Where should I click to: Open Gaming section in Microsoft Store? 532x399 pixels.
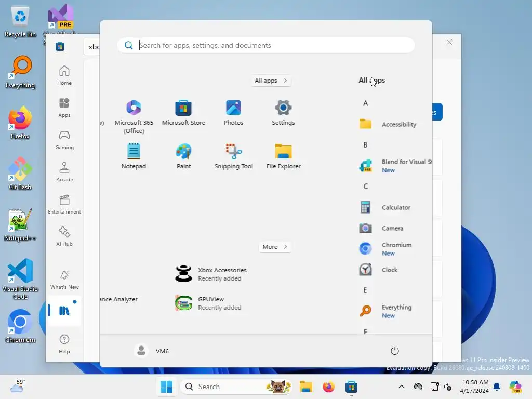(x=64, y=140)
